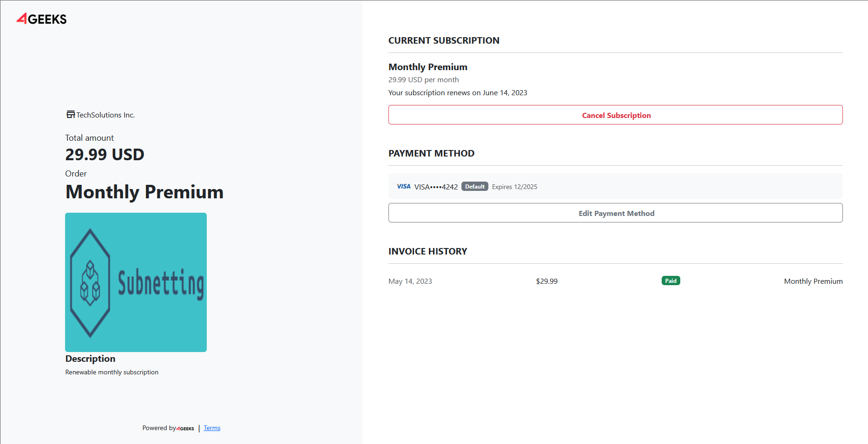Click the Expires 12/2025 card expiry text
The height and width of the screenshot is (444, 868).
[514, 186]
